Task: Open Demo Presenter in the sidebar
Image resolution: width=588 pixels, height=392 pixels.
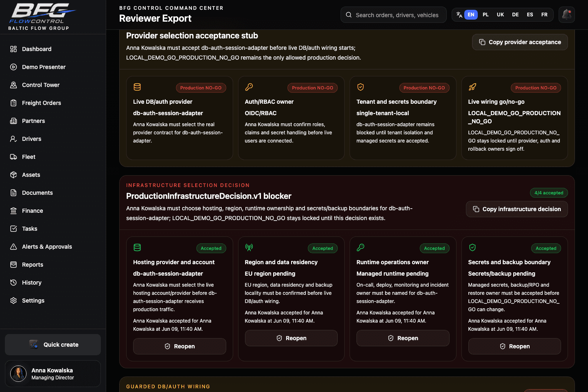Action: pyautogui.click(x=53, y=67)
